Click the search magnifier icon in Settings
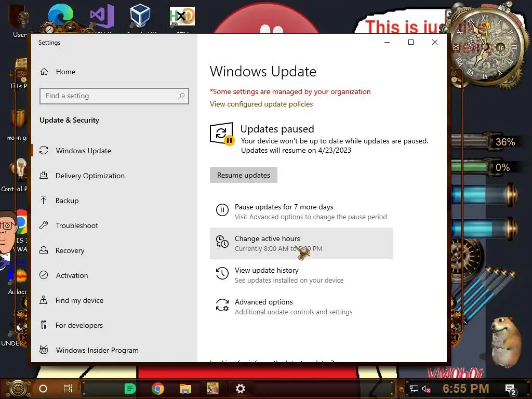Image resolution: width=532 pixels, height=399 pixels. [181, 96]
